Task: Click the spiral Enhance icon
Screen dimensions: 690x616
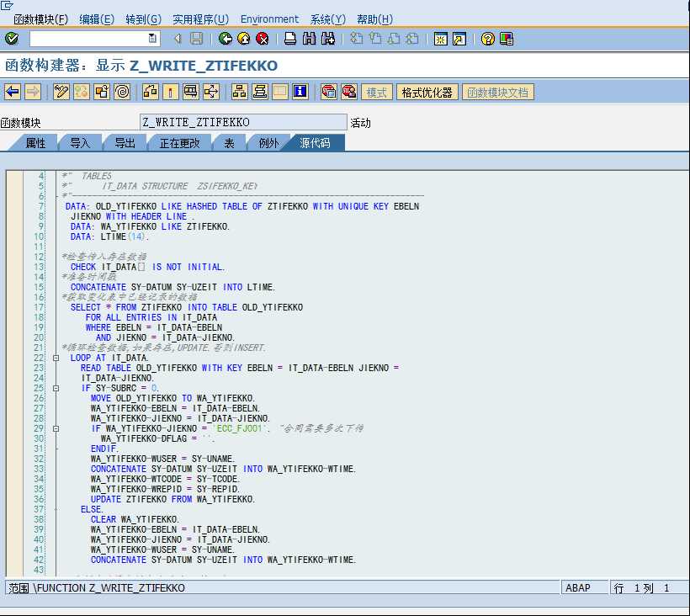Action: point(122,92)
